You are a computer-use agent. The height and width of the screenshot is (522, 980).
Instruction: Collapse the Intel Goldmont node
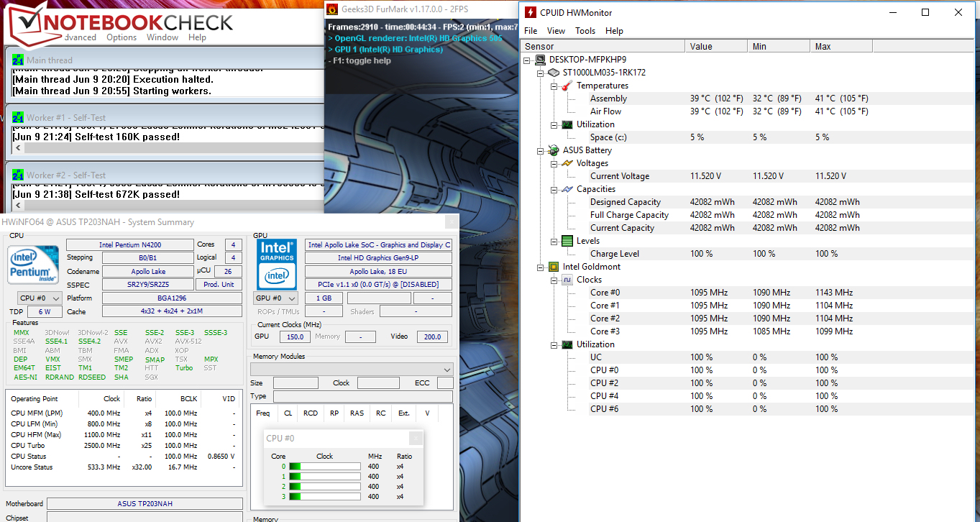tap(541, 267)
